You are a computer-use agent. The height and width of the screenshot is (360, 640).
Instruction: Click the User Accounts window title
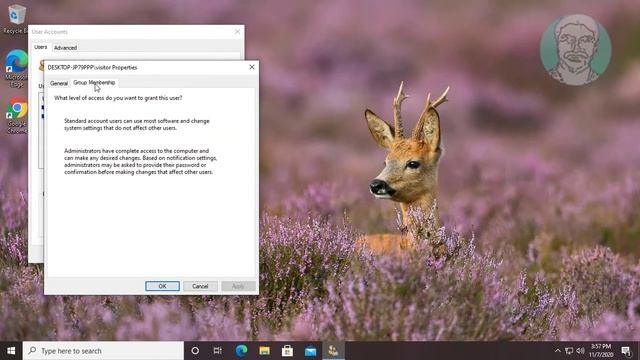[x=50, y=32]
